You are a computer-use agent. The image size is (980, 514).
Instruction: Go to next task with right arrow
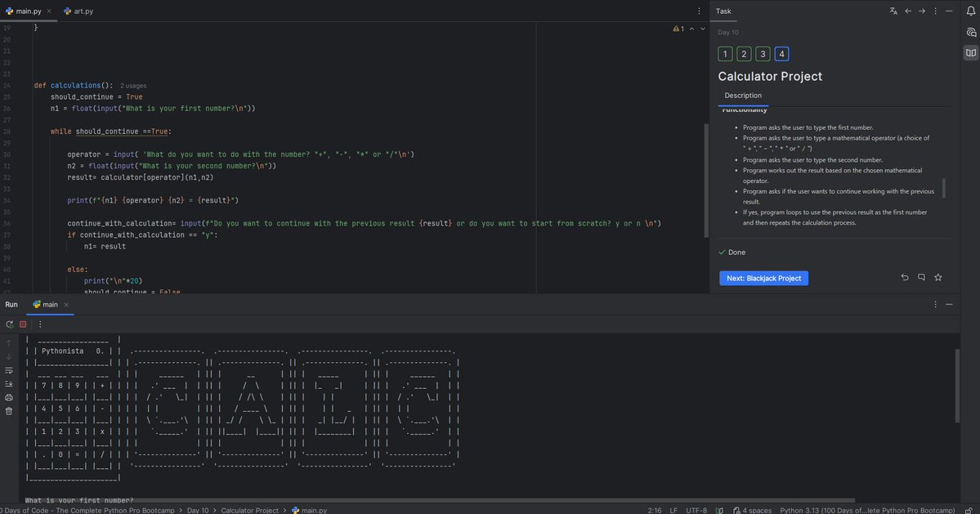coord(922,11)
